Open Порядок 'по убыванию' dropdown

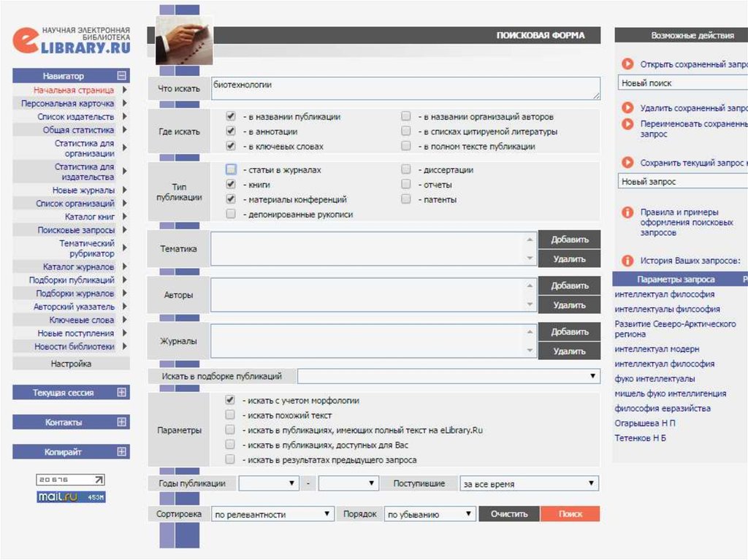tap(430, 514)
